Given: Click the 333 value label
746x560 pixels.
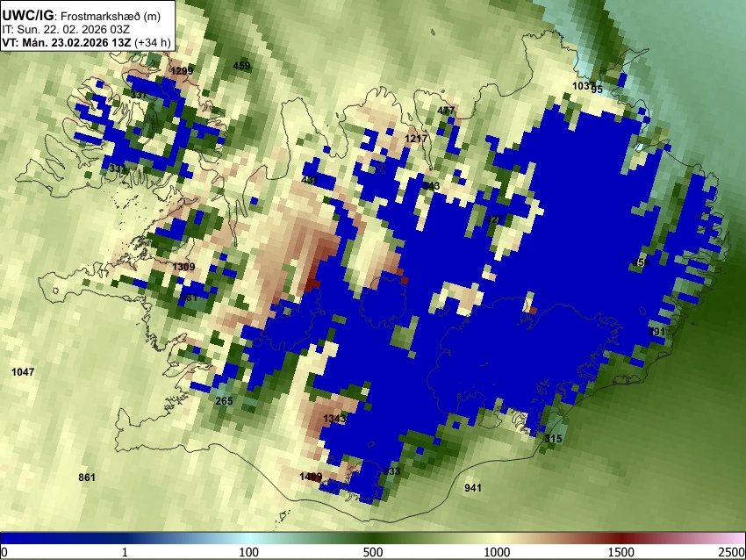Looking at the screenshot, I should [391, 471].
